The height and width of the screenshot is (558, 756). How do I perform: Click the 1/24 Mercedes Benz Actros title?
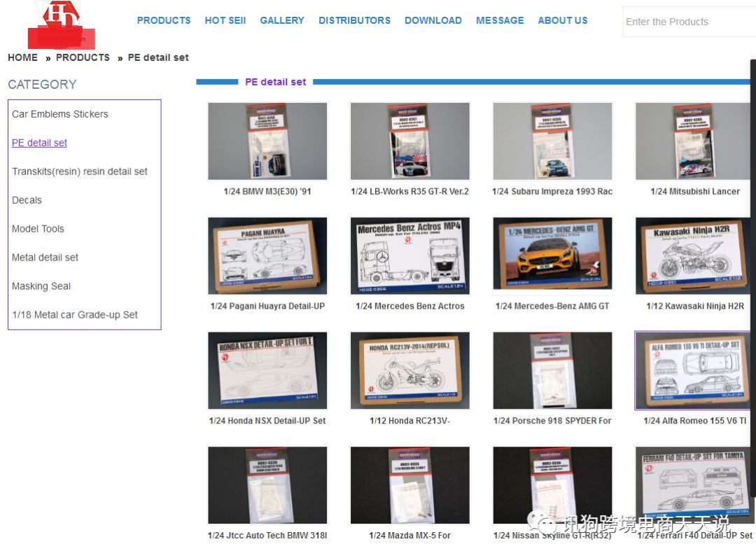(409, 306)
